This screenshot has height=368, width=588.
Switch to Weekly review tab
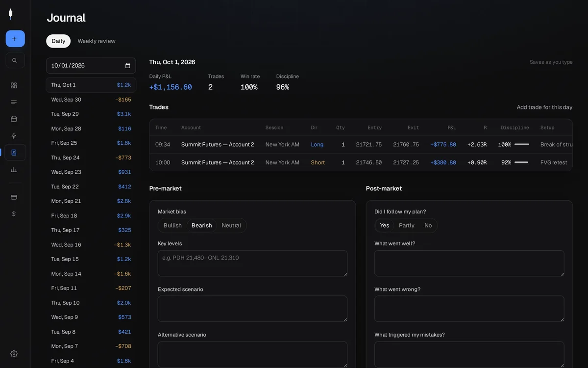[97, 41]
